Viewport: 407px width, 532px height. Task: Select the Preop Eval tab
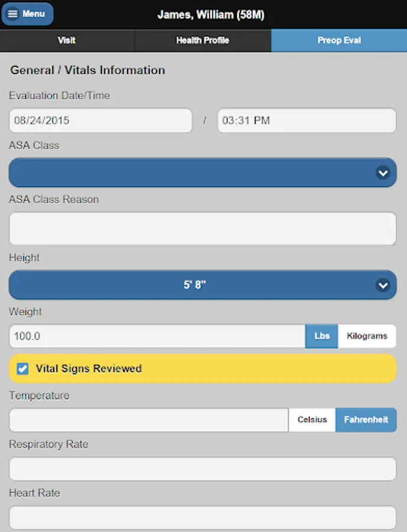(339, 41)
